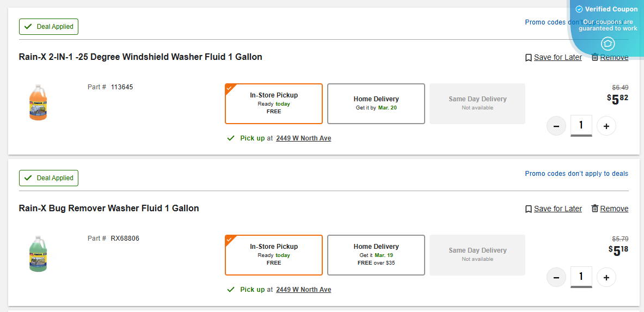Select Home Delivery for Rain-X 2-IN-1 fluid
This screenshot has height=312, width=644.
point(376,103)
